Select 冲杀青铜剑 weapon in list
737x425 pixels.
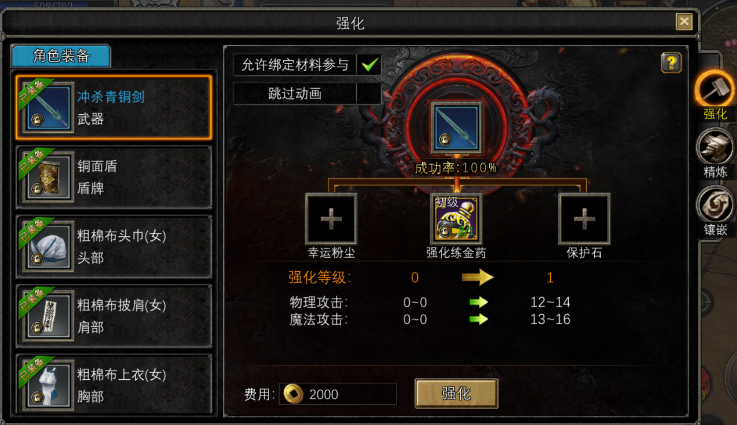(x=114, y=108)
